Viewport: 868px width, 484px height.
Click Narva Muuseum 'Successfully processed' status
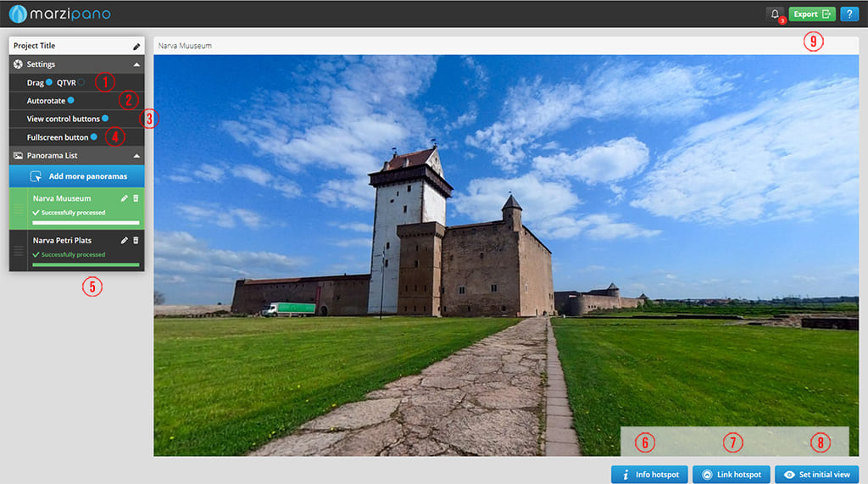(69, 213)
